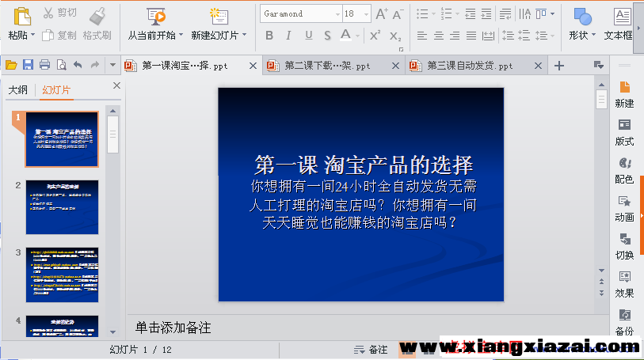Viewport: 644px width, 360px height.
Task: Click the Cut (剪切) scissors button
Action: pos(59,13)
